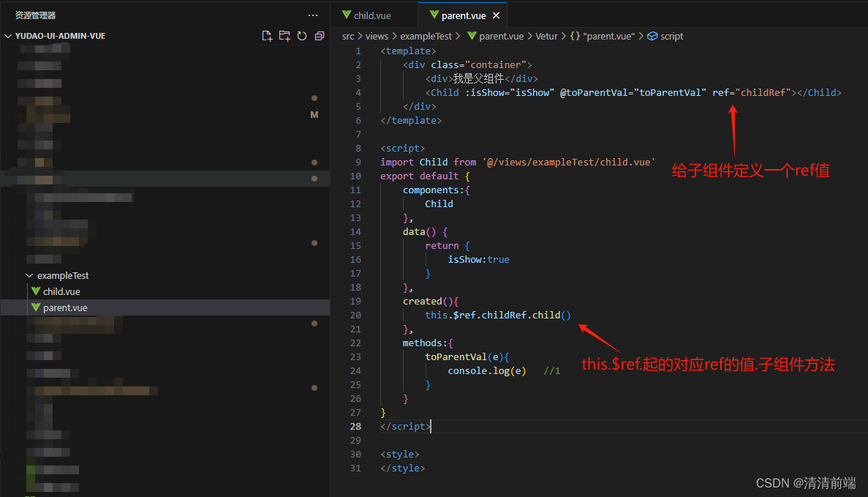
Task: Collapse all folders in explorer
Action: [320, 36]
